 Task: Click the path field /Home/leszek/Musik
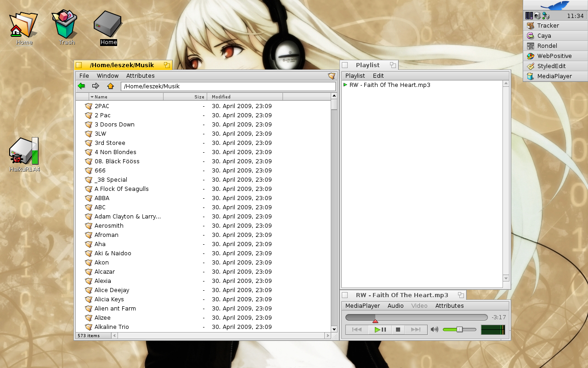[228, 86]
